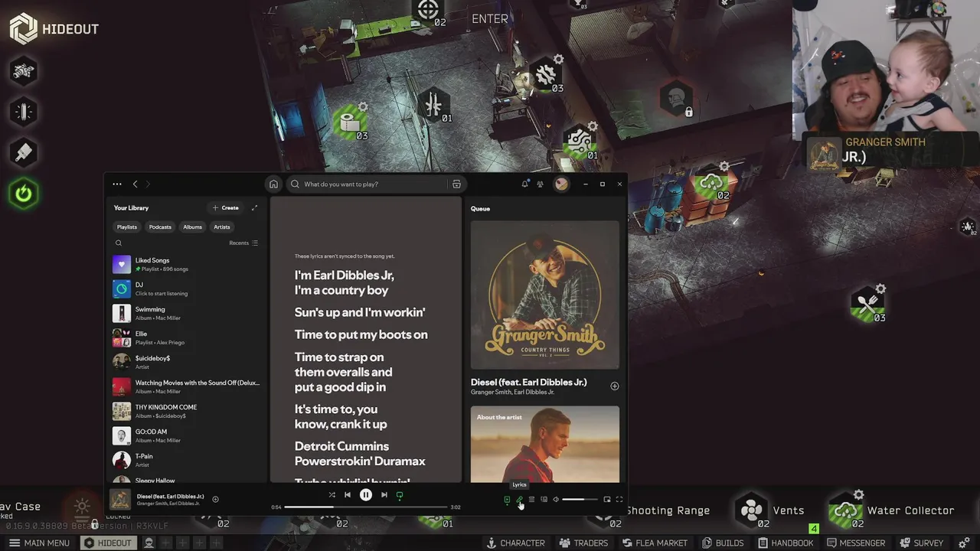Image resolution: width=980 pixels, height=551 pixels.
Task: Open Spotify Home
Action: (273, 184)
